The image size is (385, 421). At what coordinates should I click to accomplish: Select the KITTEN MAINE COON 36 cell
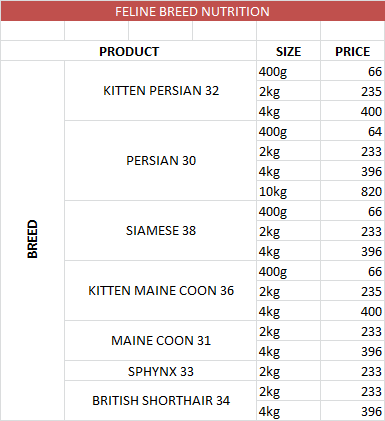[x=161, y=291]
